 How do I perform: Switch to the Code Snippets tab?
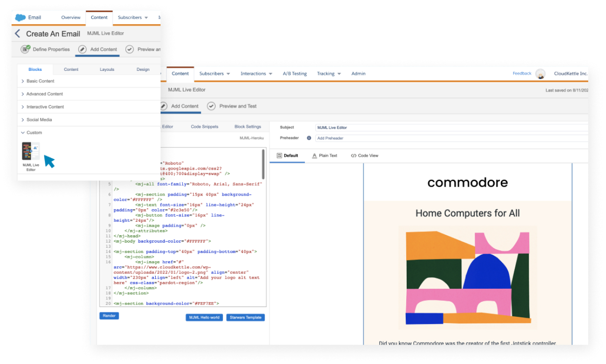tap(205, 127)
